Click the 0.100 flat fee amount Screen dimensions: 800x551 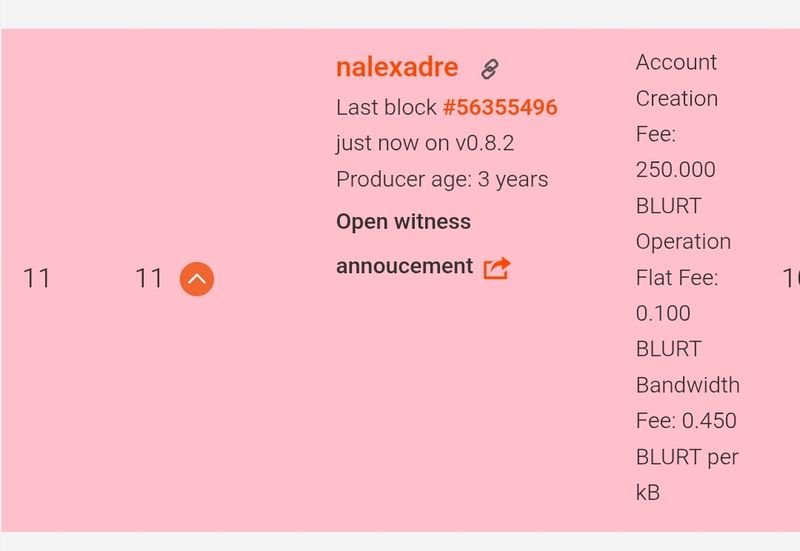(663, 313)
